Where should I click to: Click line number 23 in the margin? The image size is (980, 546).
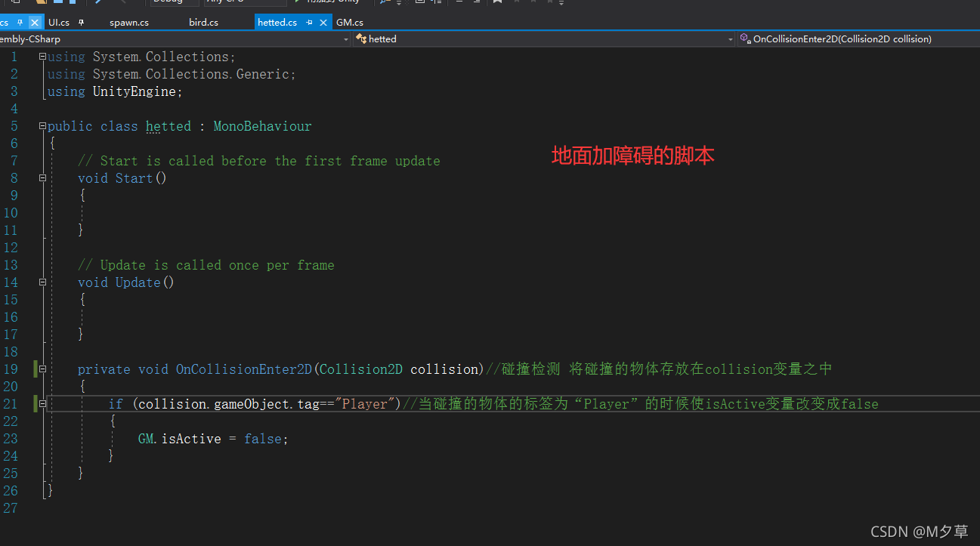click(x=11, y=439)
